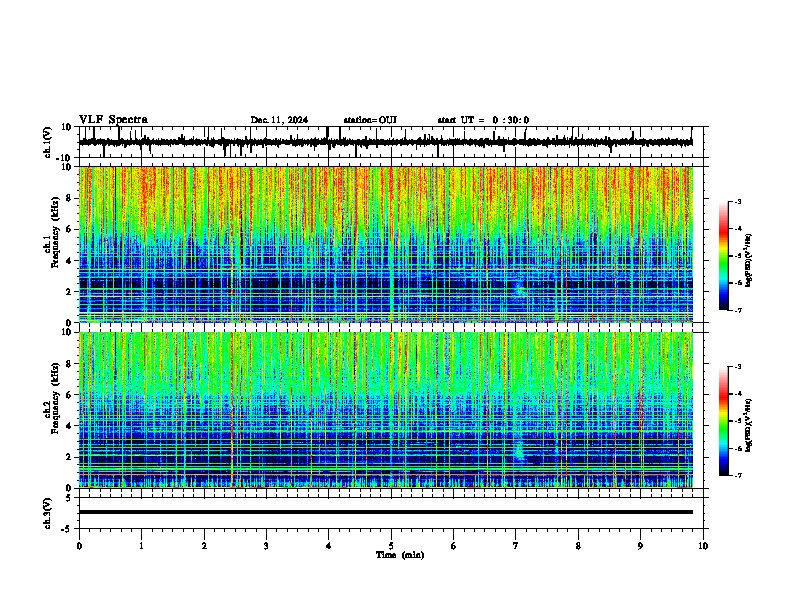Click the log(PSD) label beside ch.2 colorbar
This screenshot has height=612, width=792.
click(x=749, y=425)
